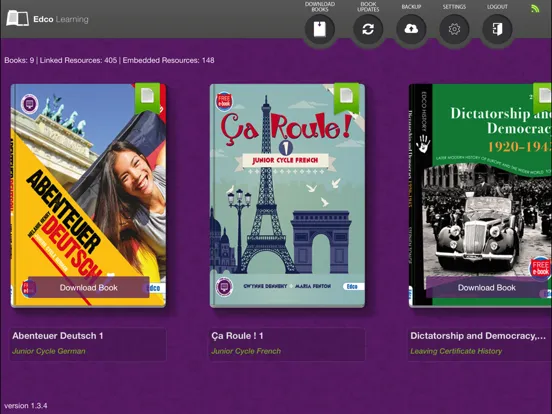Click the Logout door icon
The width and height of the screenshot is (552, 414).
[x=497, y=29]
